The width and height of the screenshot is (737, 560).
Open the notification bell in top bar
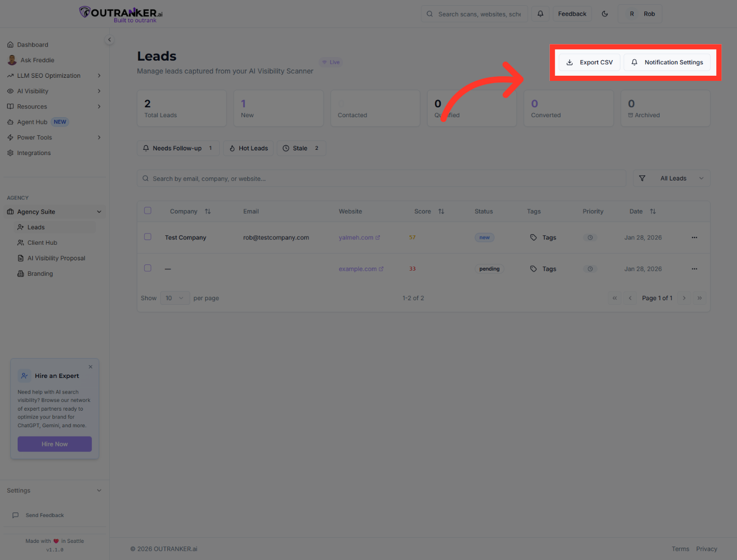[540, 13]
